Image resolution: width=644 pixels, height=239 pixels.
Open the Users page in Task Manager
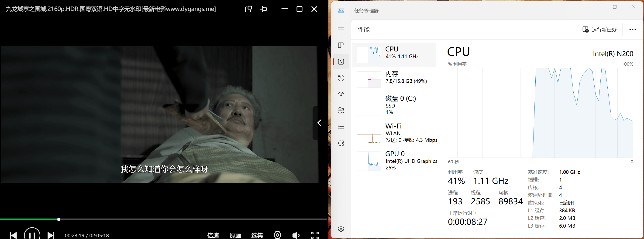341,110
